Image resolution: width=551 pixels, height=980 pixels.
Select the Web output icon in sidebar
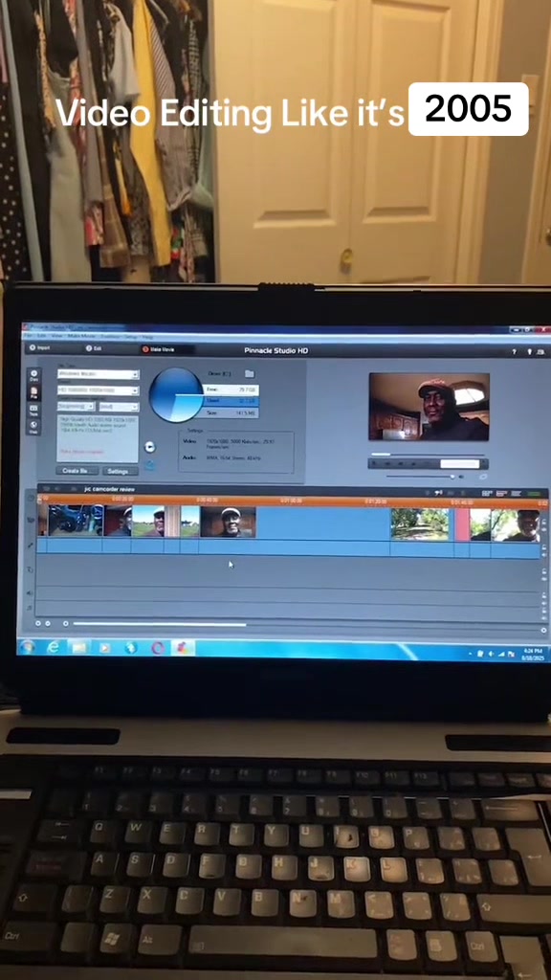[x=34, y=428]
